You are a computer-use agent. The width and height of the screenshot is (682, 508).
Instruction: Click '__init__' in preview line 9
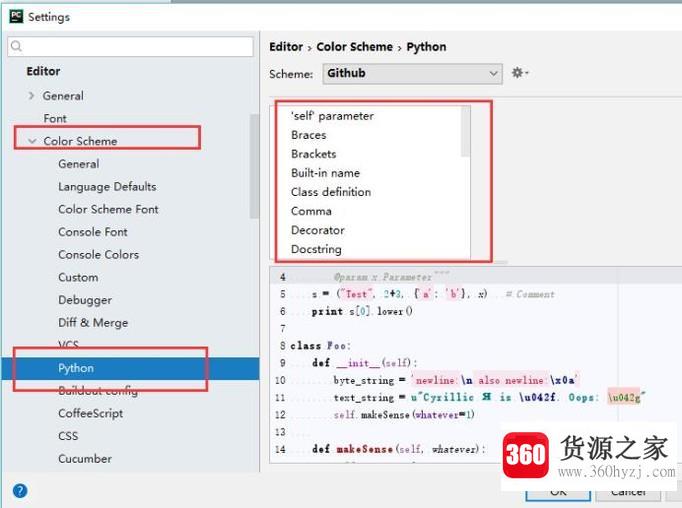point(358,363)
